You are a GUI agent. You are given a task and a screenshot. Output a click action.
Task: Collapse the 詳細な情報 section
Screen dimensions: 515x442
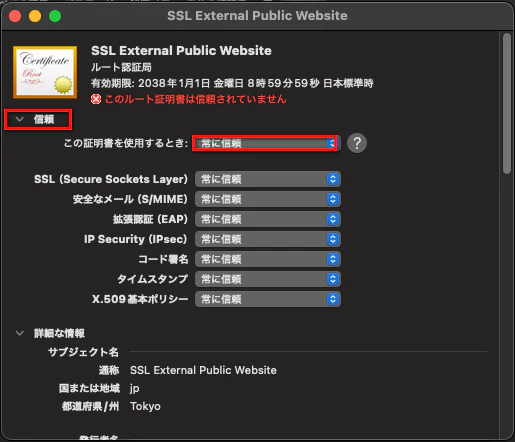20,333
